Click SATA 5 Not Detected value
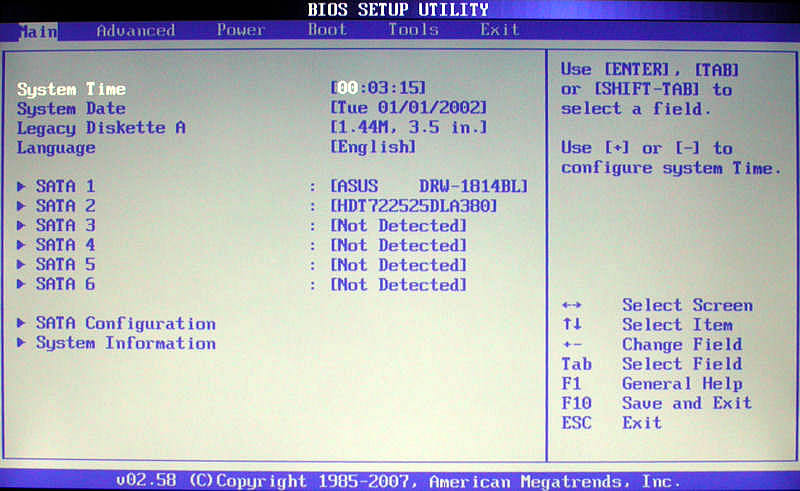 [x=398, y=265]
